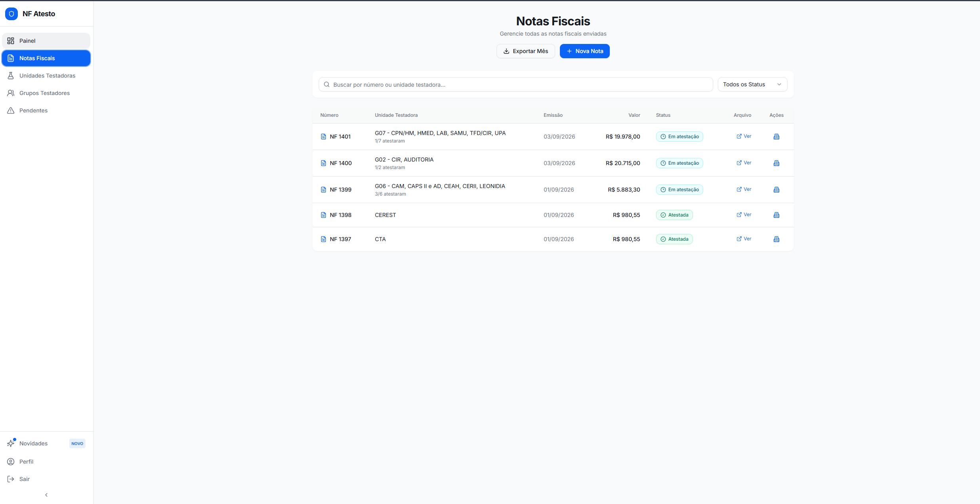Screen dimensions: 980x504
Task: Click the document icon beside NF 1400
Action: [x=323, y=163]
